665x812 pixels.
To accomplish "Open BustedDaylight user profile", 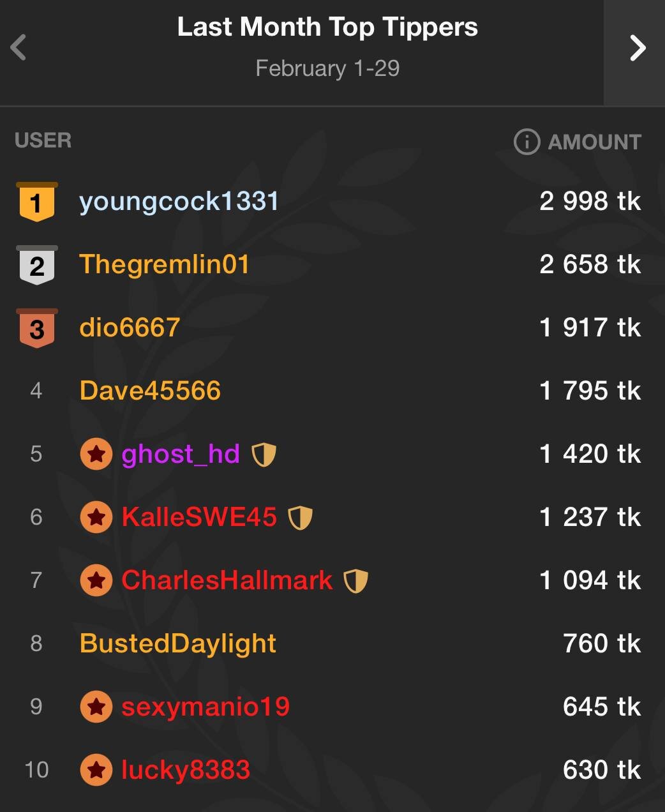I will [x=178, y=643].
